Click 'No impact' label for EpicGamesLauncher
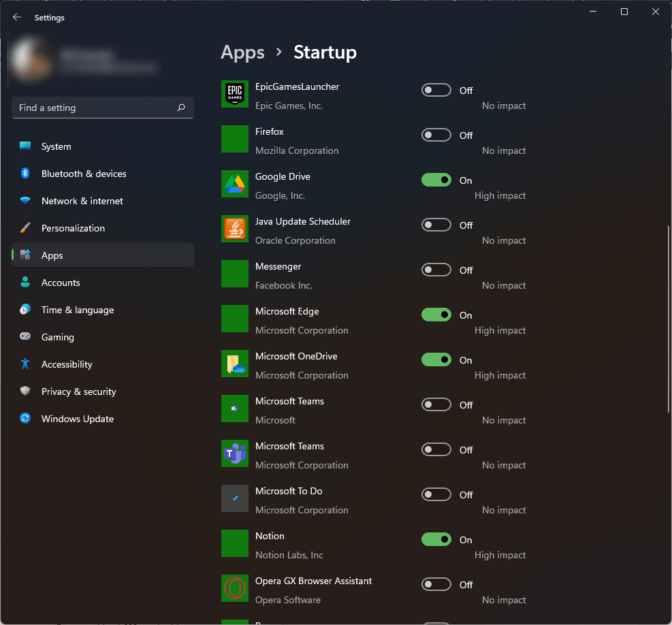Screen dimensions: 672x625 [x=504, y=106]
